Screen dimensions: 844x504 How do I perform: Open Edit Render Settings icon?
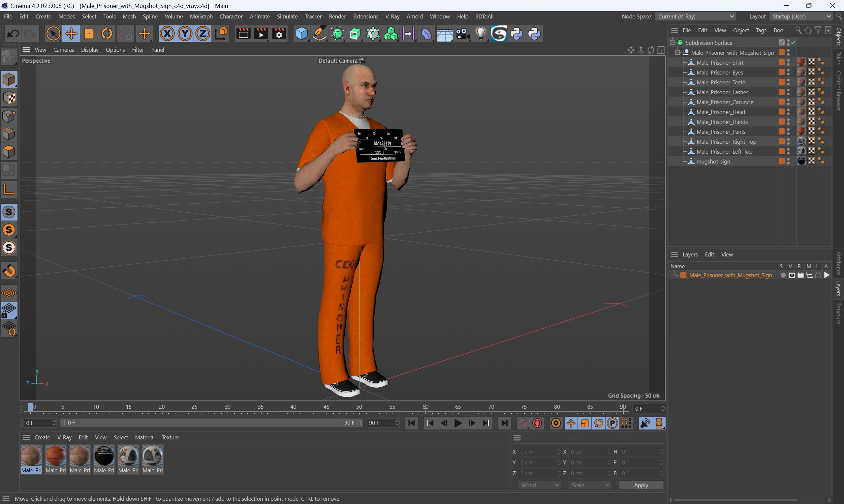click(x=279, y=34)
